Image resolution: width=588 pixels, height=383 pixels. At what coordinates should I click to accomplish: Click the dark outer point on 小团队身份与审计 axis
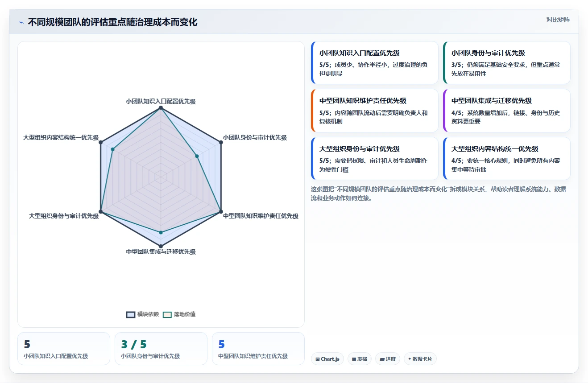click(221, 142)
